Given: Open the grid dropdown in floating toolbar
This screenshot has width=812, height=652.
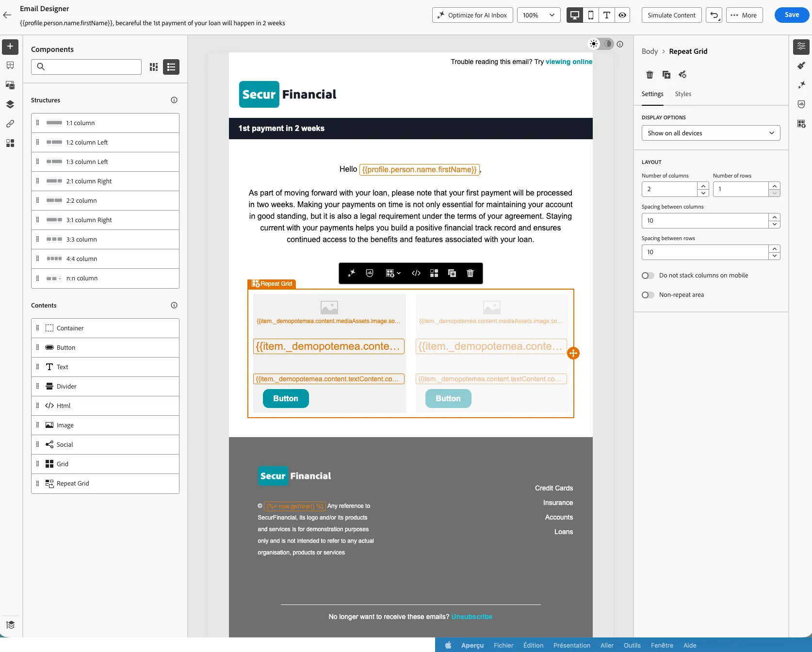Looking at the screenshot, I should tap(393, 273).
